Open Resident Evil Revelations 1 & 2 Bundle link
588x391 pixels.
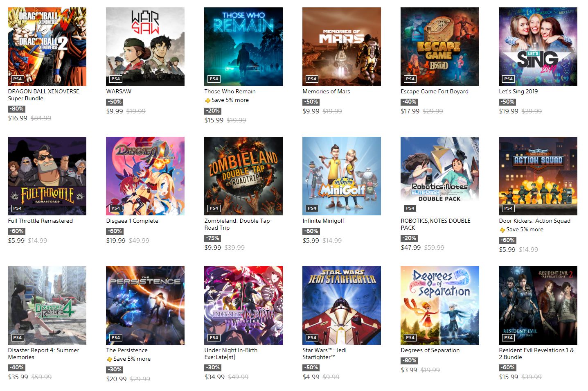(x=536, y=354)
